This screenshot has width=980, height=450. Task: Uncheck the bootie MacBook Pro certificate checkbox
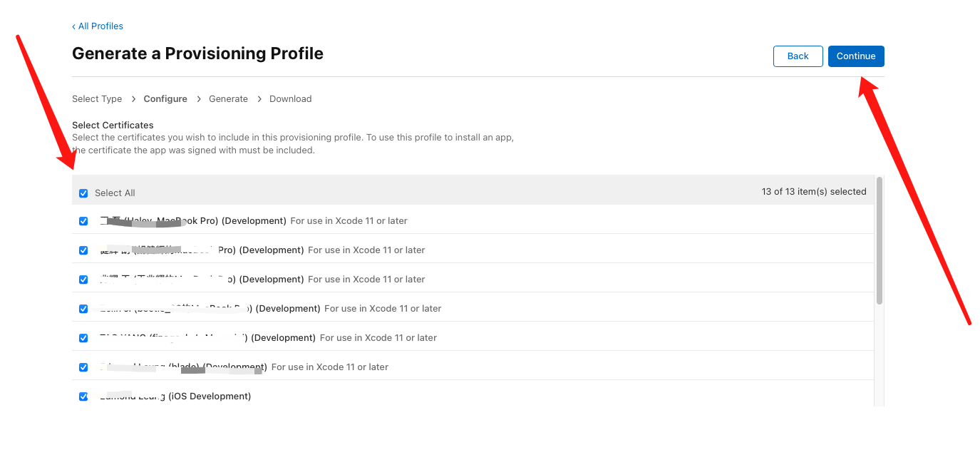(83, 309)
